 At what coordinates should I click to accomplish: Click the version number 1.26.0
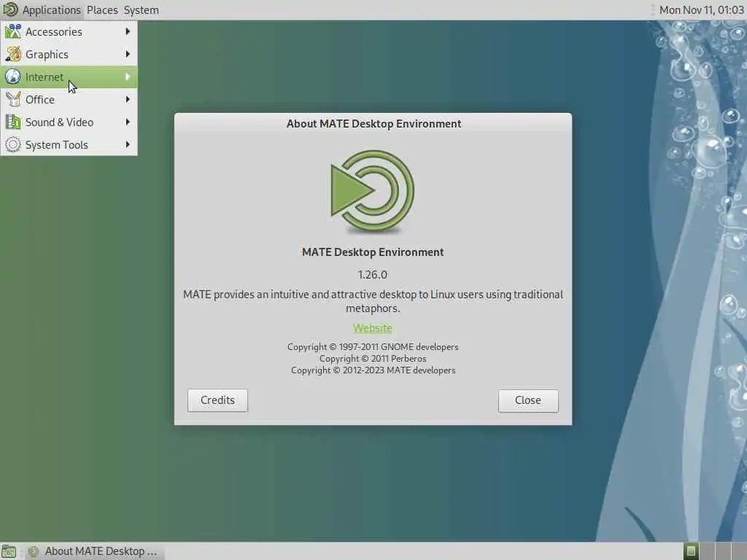(373, 275)
